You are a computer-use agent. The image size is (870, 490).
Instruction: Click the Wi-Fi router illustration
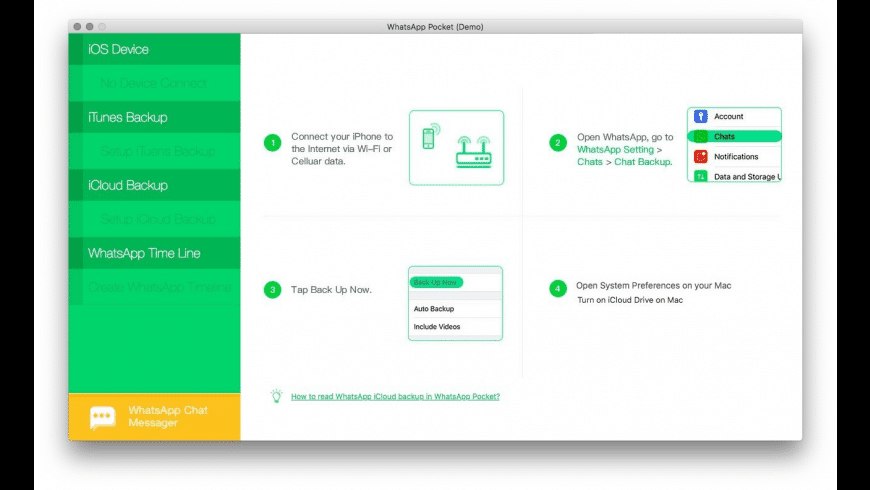click(473, 152)
